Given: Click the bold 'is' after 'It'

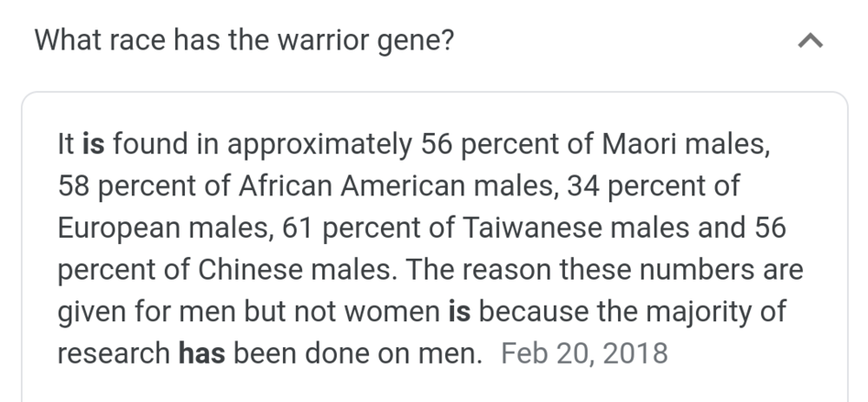Looking at the screenshot, I should point(93,144).
